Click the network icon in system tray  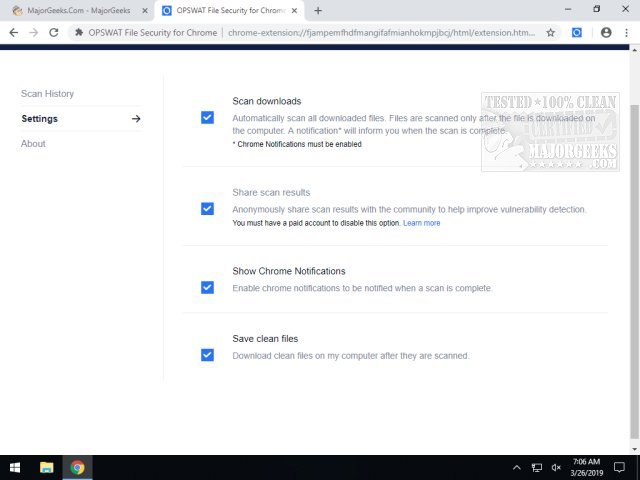pyautogui.click(x=537, y=468)
